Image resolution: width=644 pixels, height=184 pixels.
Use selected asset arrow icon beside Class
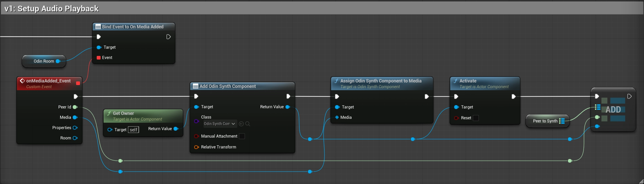(x=241, y=124)
